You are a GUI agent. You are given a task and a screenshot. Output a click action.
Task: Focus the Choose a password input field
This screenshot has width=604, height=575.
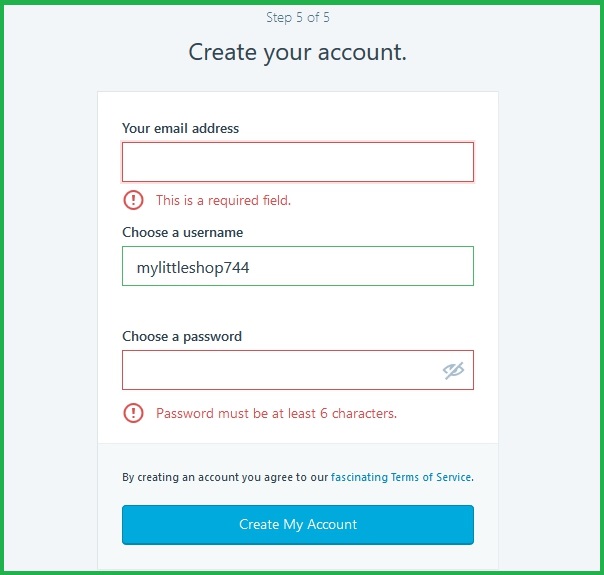pos(298,370)
